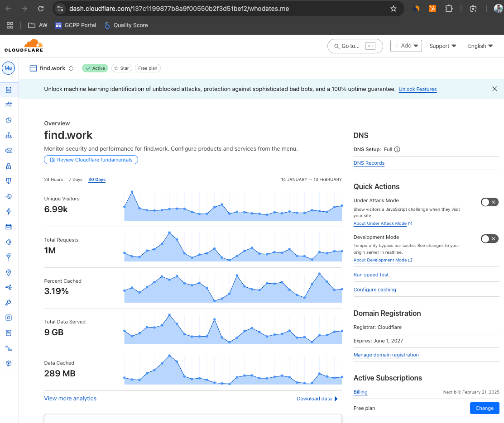Open the Apps rounded square sidebar icon

pos(9,318)
